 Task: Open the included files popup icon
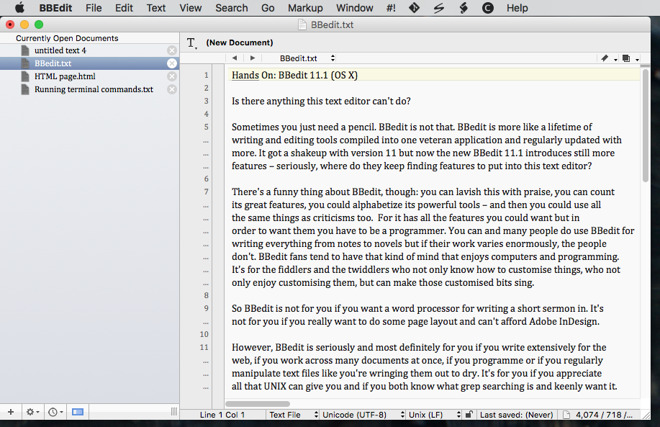630,59
